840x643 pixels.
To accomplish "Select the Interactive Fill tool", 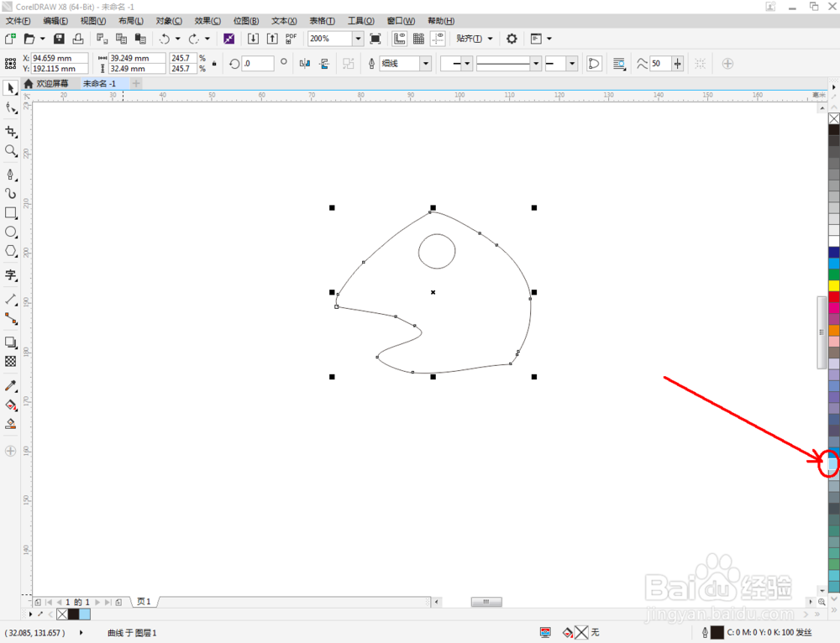I will 10,405.
